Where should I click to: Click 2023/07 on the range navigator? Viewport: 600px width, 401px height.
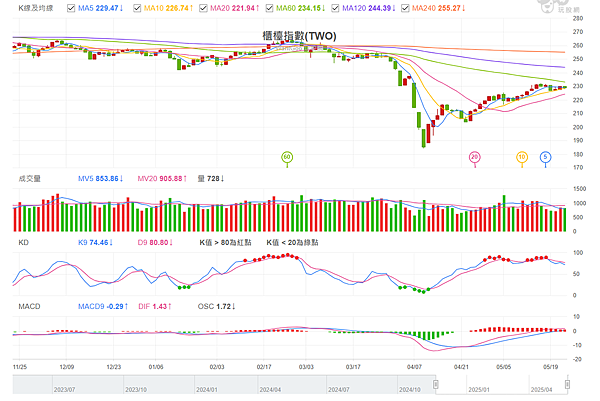64,390
